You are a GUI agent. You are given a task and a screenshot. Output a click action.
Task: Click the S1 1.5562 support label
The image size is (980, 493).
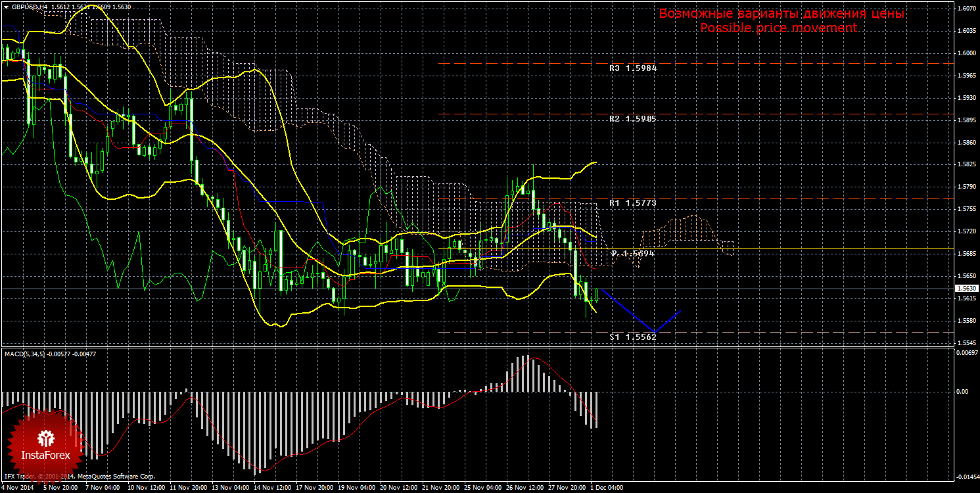[x=632, y=337]
